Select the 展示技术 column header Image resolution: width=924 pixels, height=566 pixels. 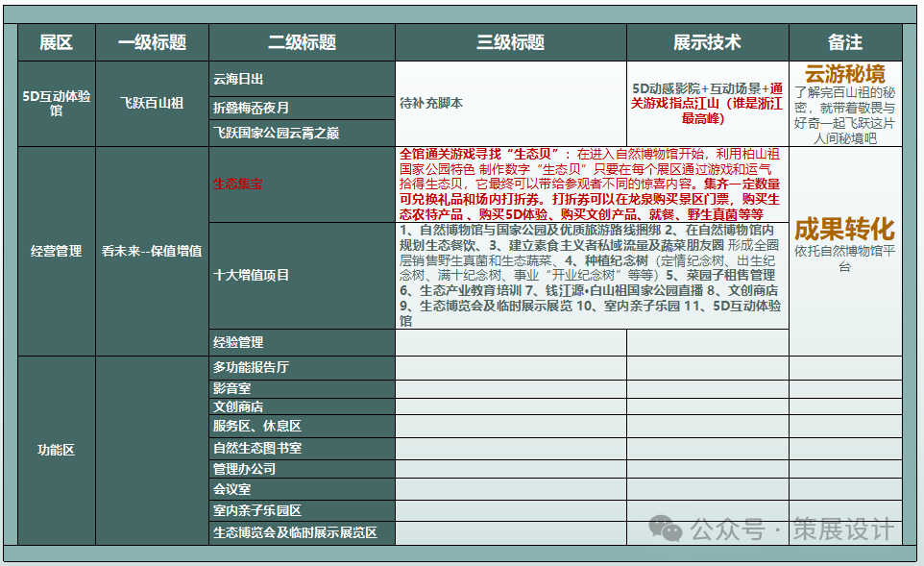pos(707,43)
